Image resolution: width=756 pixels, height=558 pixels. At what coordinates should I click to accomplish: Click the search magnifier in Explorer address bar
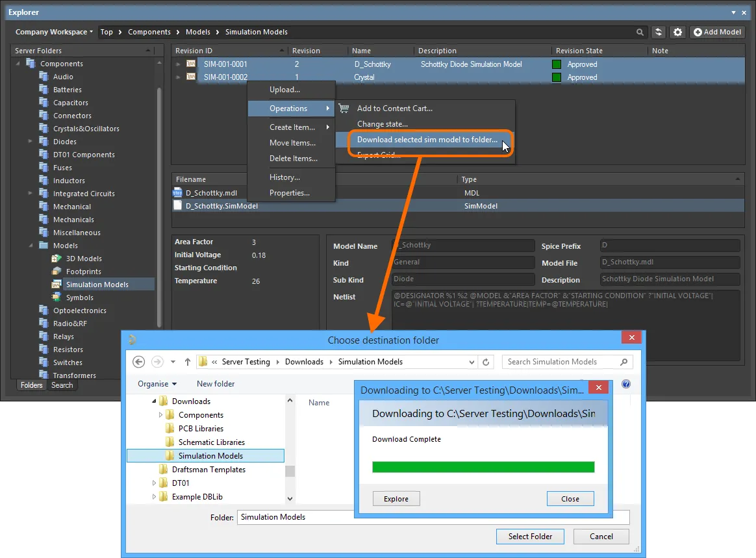(640, 32)
